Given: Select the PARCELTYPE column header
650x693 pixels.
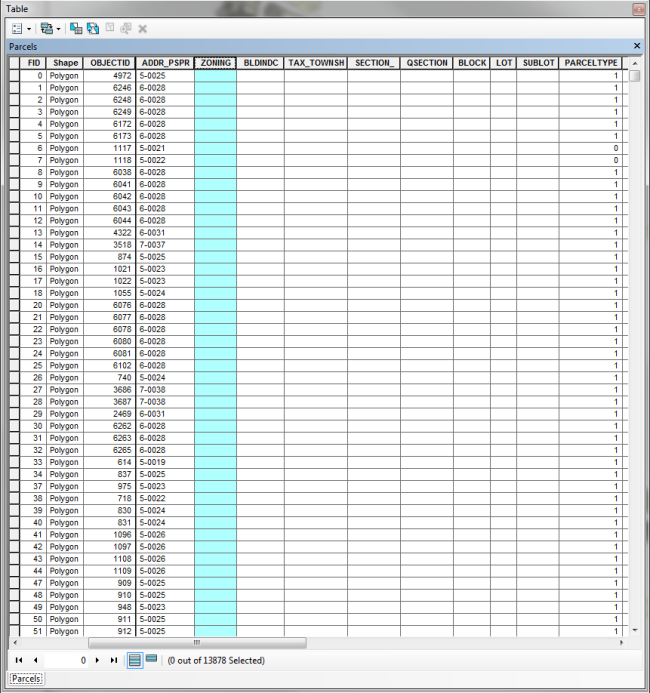Looking at the screenshot, I should tap(591, 63).
